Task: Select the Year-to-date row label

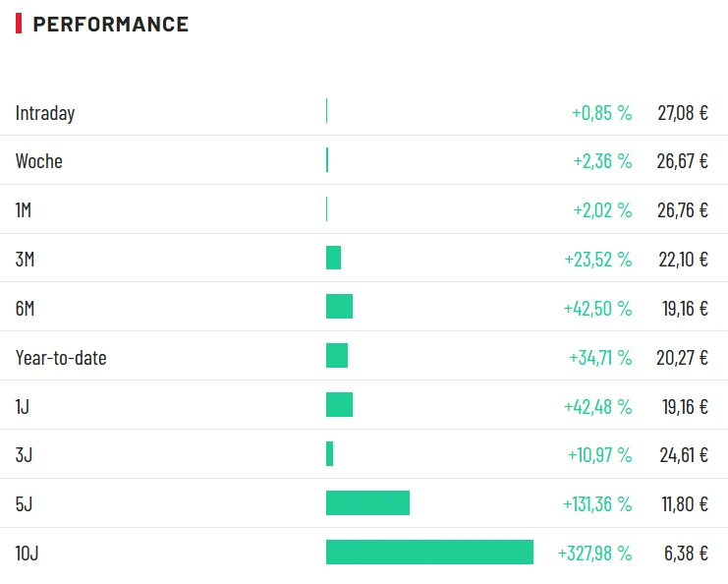Action: click(61, 358)
